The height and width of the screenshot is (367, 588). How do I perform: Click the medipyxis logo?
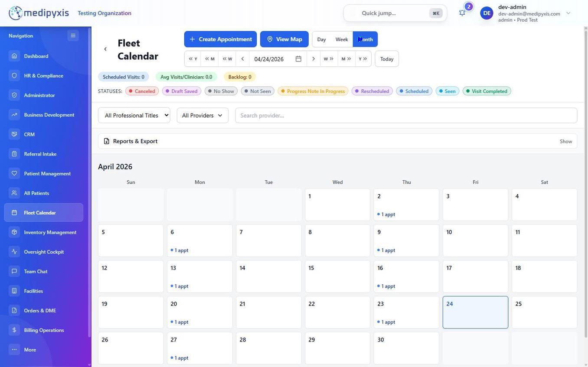point(39,13)
